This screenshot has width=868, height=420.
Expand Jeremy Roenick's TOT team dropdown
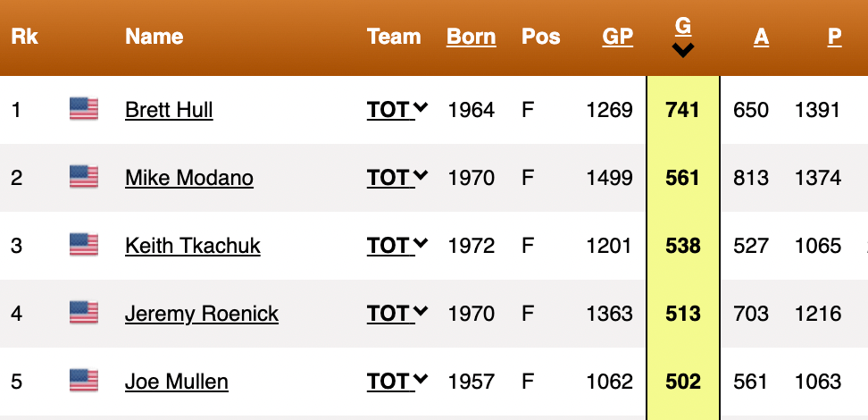click(x=397, y=314)
